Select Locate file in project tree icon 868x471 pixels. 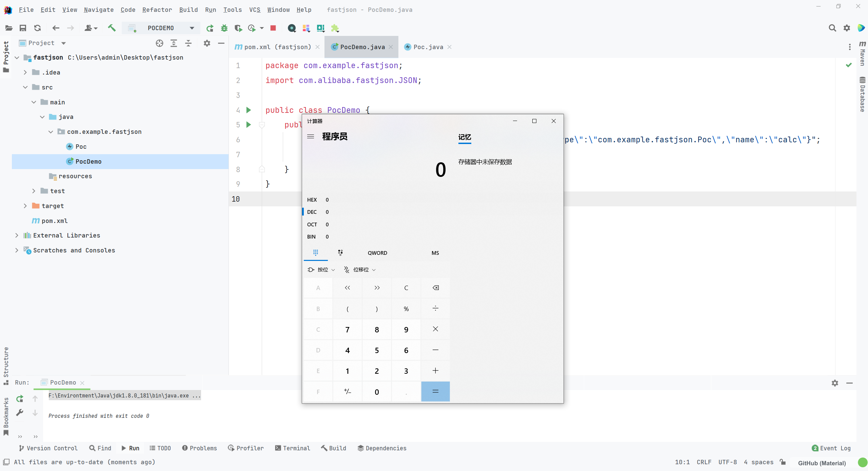[x=159, y=43]
